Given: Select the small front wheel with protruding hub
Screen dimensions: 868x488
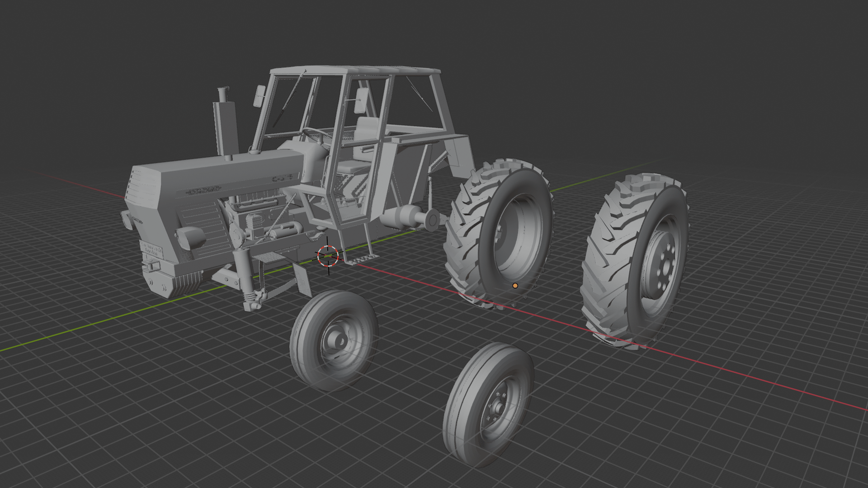Looking at the screenshot, I should (334, 340).
